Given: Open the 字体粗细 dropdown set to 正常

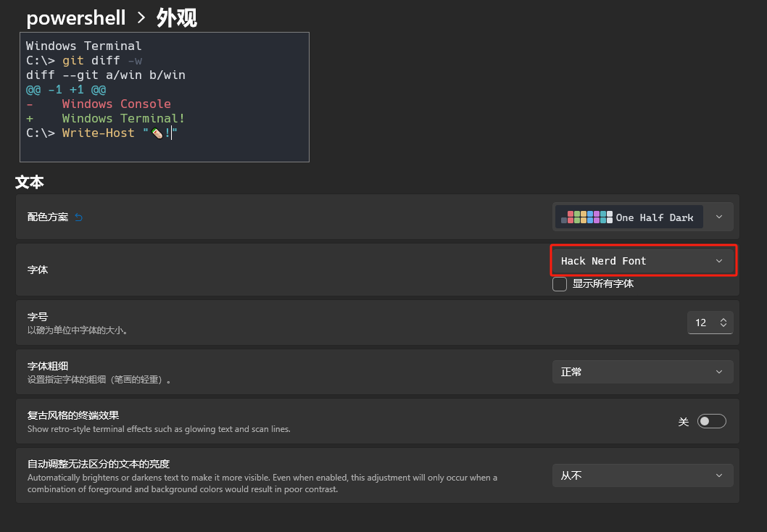Looking at the screenshot, I should click(x=642, y=372).
